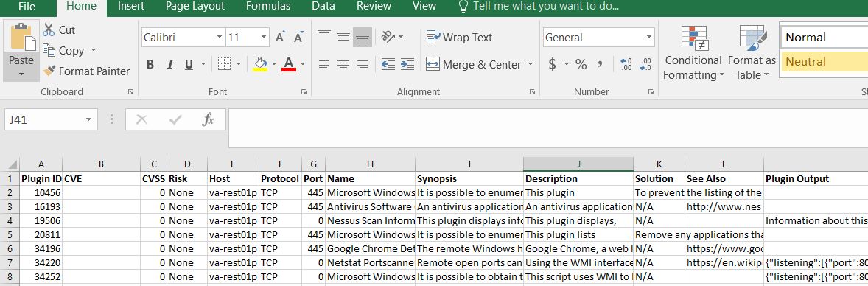The image size is (868, 286).
Task: Open Format as Table gallery
Action: [752, 52]
